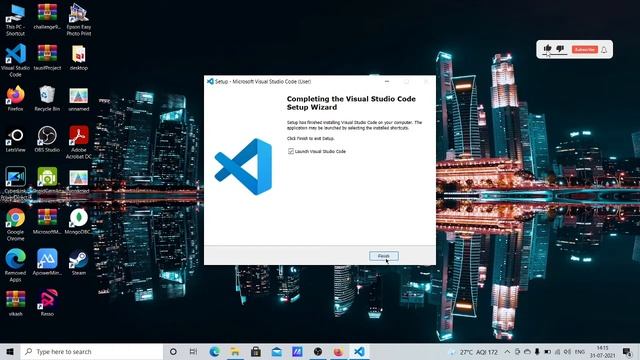Select the Firefox desktop shortcut
The image size is (640, 360).
point(16,98)
